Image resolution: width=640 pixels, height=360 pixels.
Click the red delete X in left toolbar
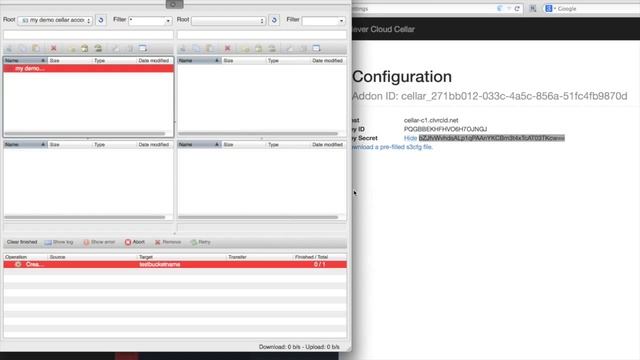click(53, 48)
